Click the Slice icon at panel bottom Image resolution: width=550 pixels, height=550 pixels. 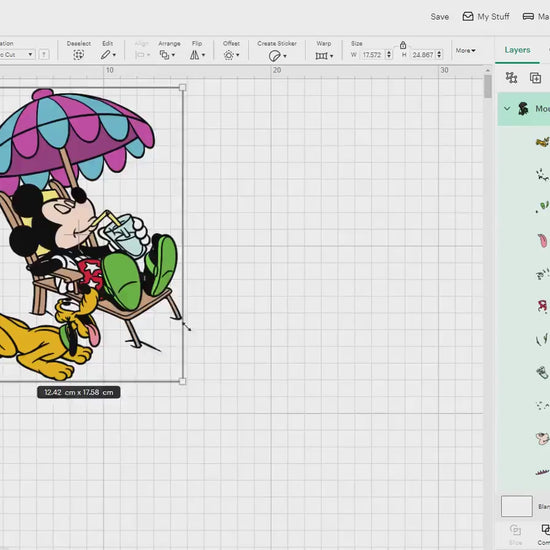(x=515, y=530)
